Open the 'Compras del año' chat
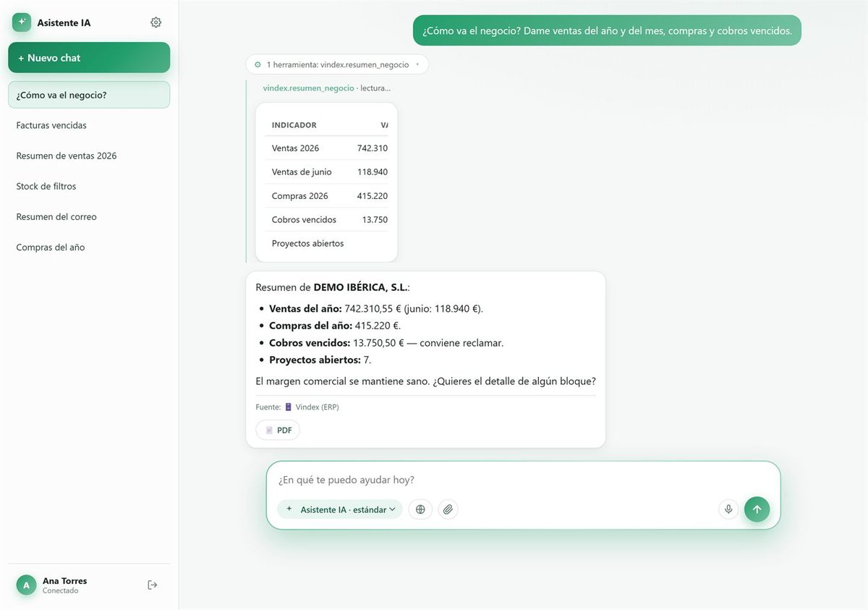The height and width of the screenshot is (610, 868). [x=89, y=247]
